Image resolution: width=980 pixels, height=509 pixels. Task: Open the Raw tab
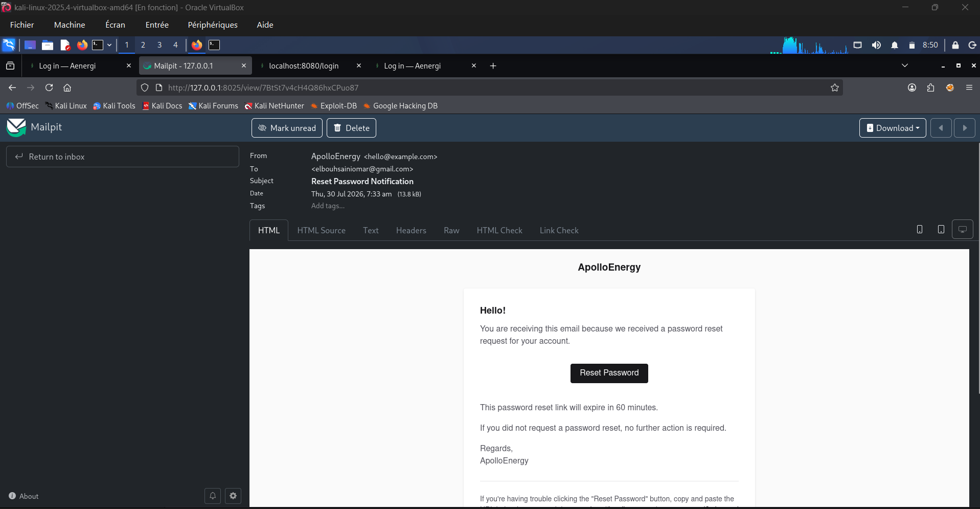coord(451,230)
